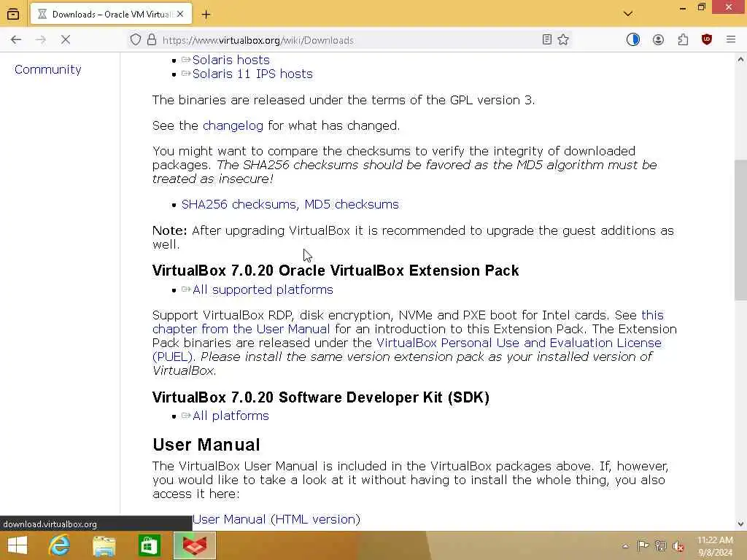Close the Downloads – Oracle VM VirtualBox tab

pos(180,15)
